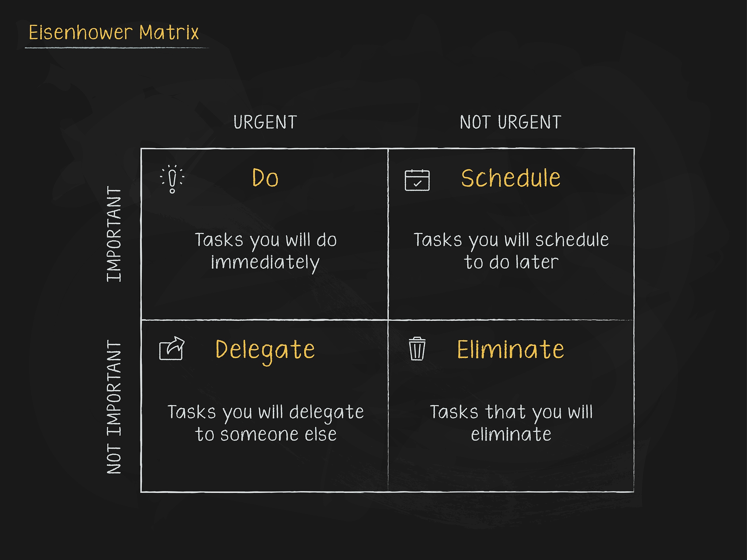The height and width of the screenshot is (560, 747).
Task: Click the vertical IMPORTANT row label
Action: pos(114,234)
